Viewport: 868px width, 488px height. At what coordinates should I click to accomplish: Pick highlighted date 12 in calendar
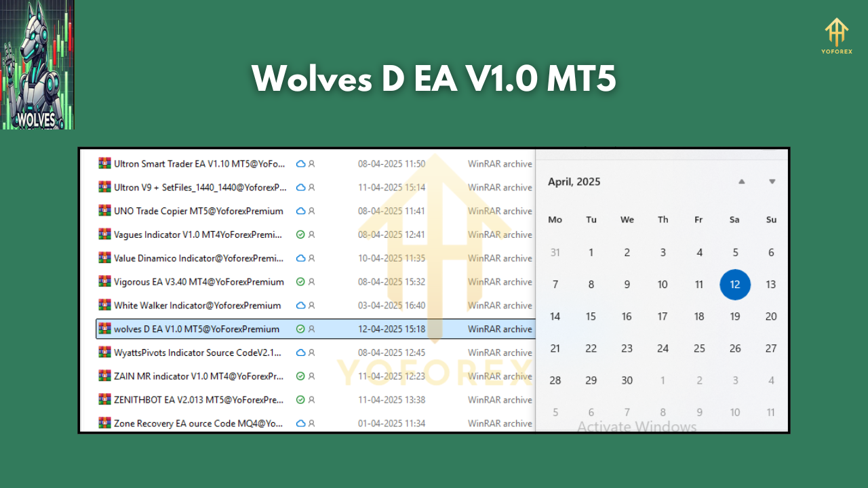coord(735,285)
